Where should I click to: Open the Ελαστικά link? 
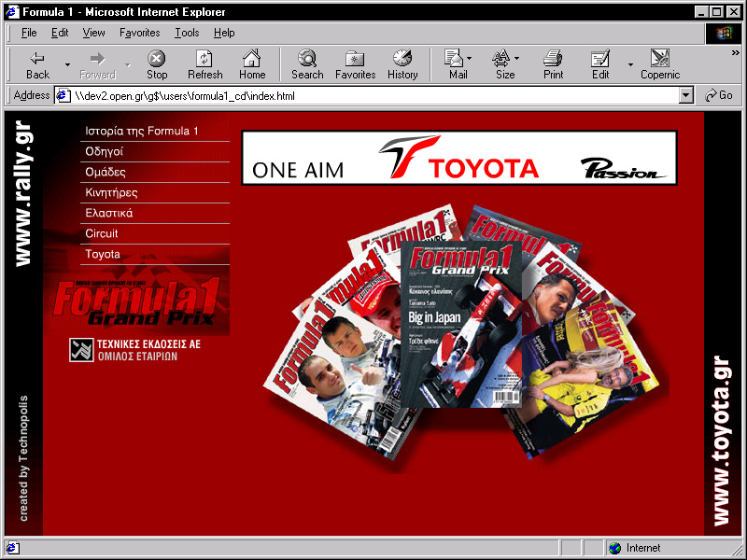click(108, 213)
